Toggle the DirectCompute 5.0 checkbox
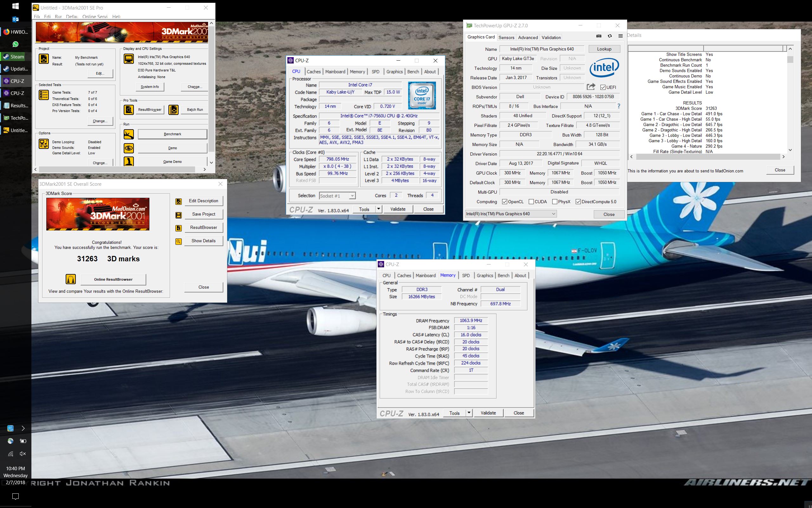This screenshot has width=812, height=508. (578, 202)
